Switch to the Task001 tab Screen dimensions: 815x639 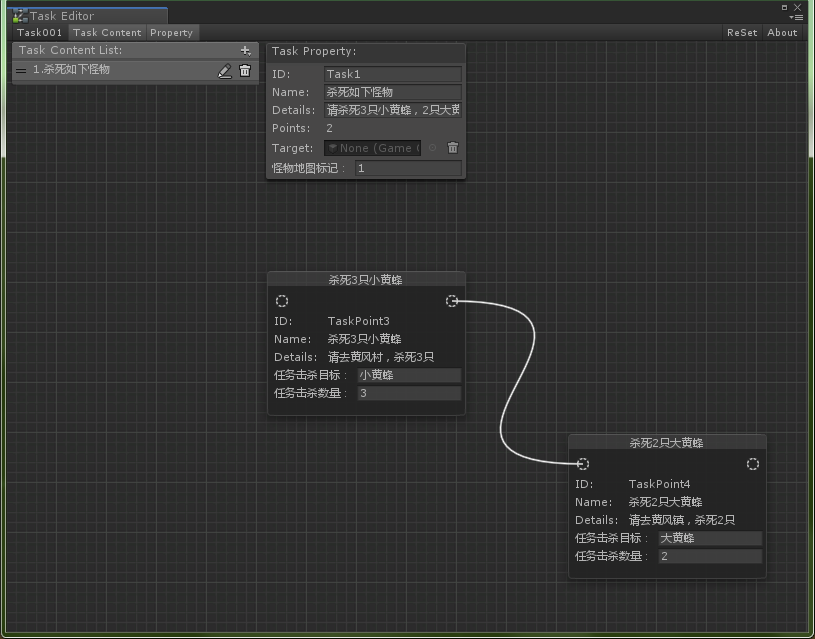38,32
